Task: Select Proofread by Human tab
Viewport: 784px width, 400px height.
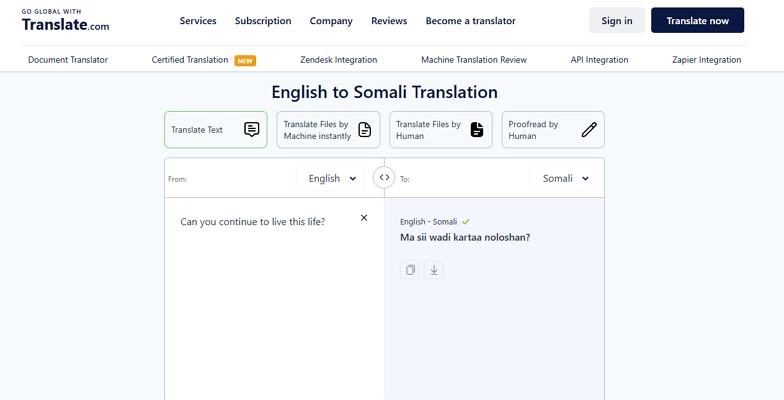Action: (553, 130)
